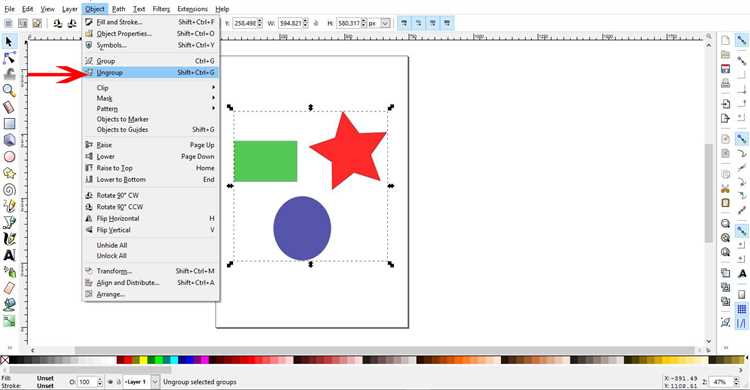Select the Spiral tool

(9, 189)
